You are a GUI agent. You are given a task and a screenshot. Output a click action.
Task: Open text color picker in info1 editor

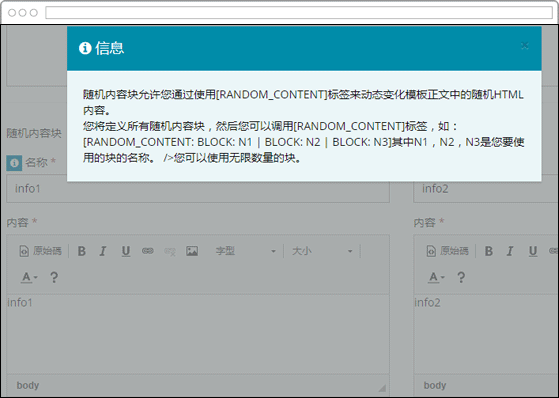click(x=29, y=277)
